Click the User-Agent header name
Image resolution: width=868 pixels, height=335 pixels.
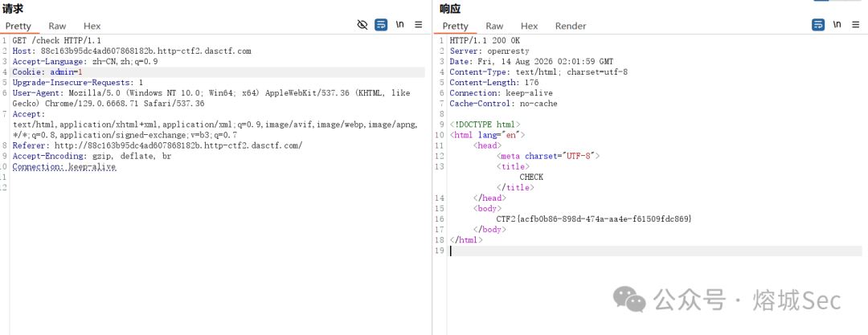pos(35,93)
